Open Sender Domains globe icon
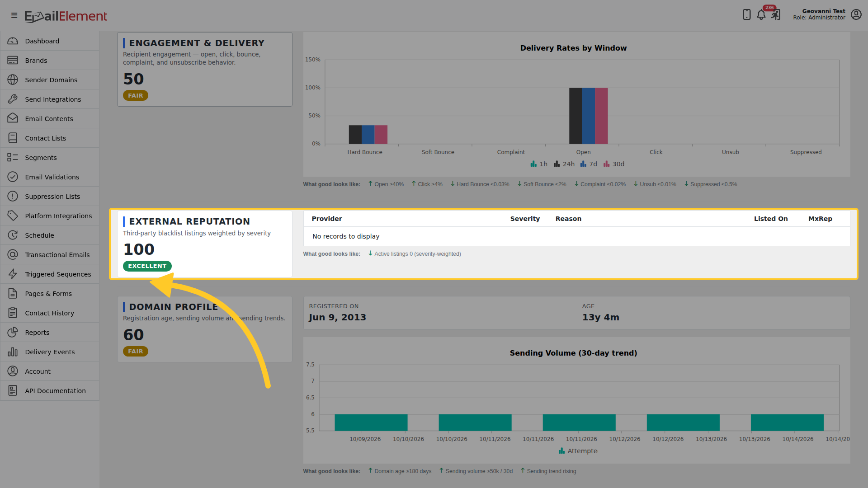The height and width of the screenshot is (488, 868). point(13,80)
